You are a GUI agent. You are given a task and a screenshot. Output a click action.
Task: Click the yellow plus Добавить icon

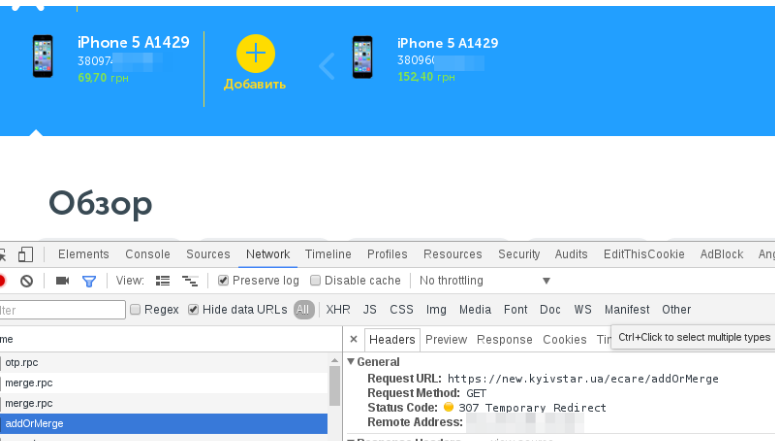coord(256,53)
